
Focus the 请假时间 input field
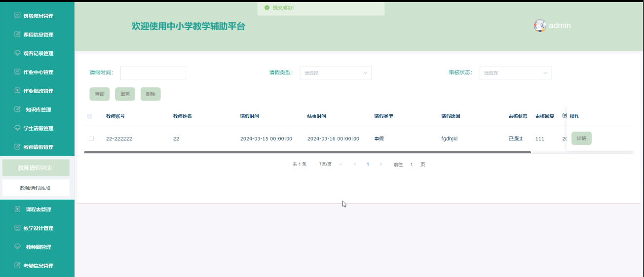pyautogui.click(x=153, y=73)
